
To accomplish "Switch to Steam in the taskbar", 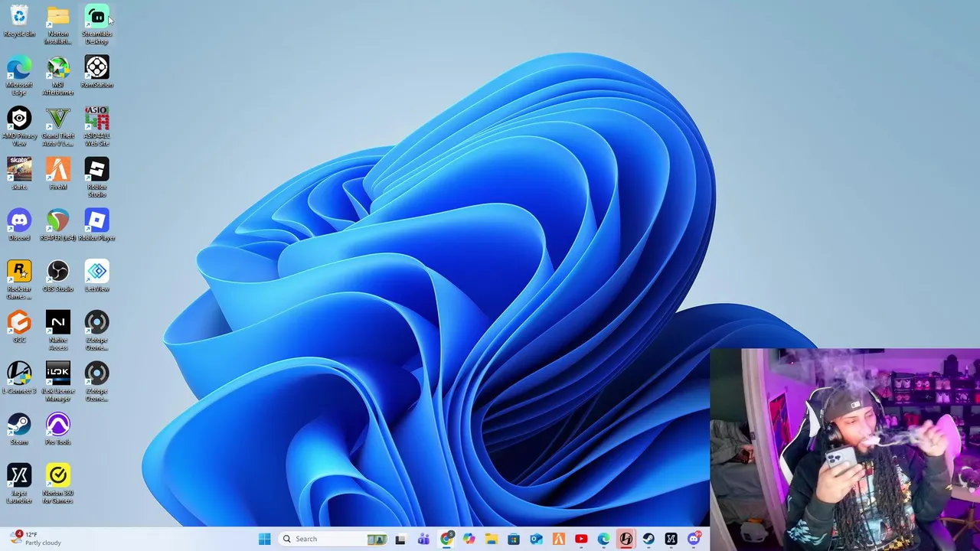I will tap(648, 539).
